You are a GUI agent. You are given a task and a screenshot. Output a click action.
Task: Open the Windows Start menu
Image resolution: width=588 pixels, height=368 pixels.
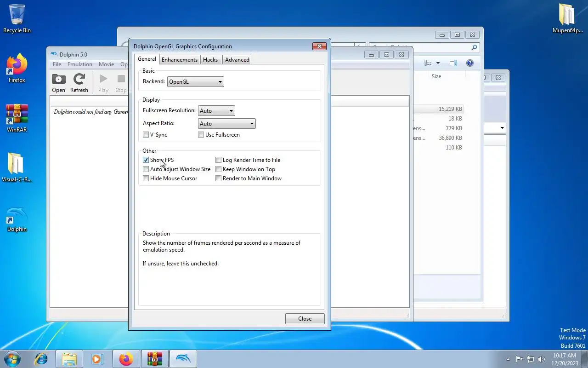[x=12, y=359]
